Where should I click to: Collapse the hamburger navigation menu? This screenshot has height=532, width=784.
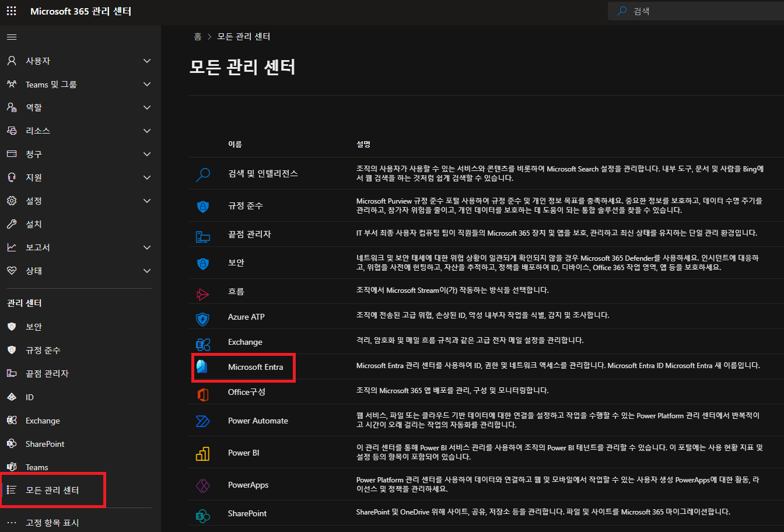pyautogui.click(x=11, y=37)
